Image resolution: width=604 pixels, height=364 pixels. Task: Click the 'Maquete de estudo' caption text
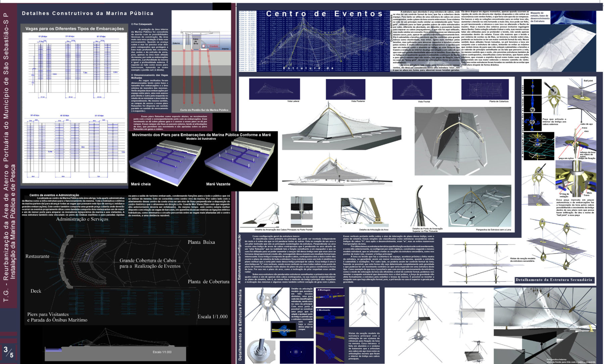pyautogui.click(x=540, y=17)
